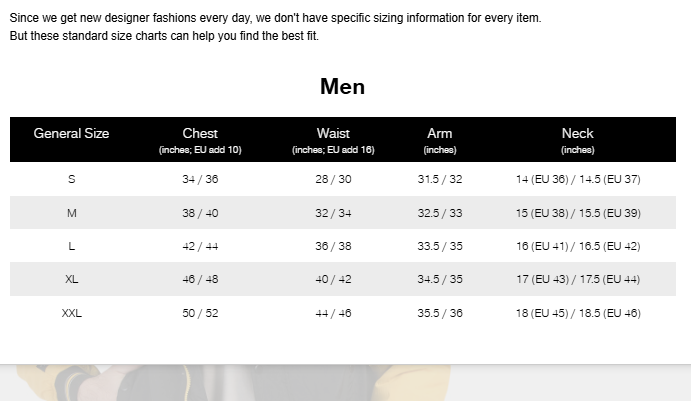
Task: Click the Neck column header
Action: pyautogui.click(x=577, y=134)
